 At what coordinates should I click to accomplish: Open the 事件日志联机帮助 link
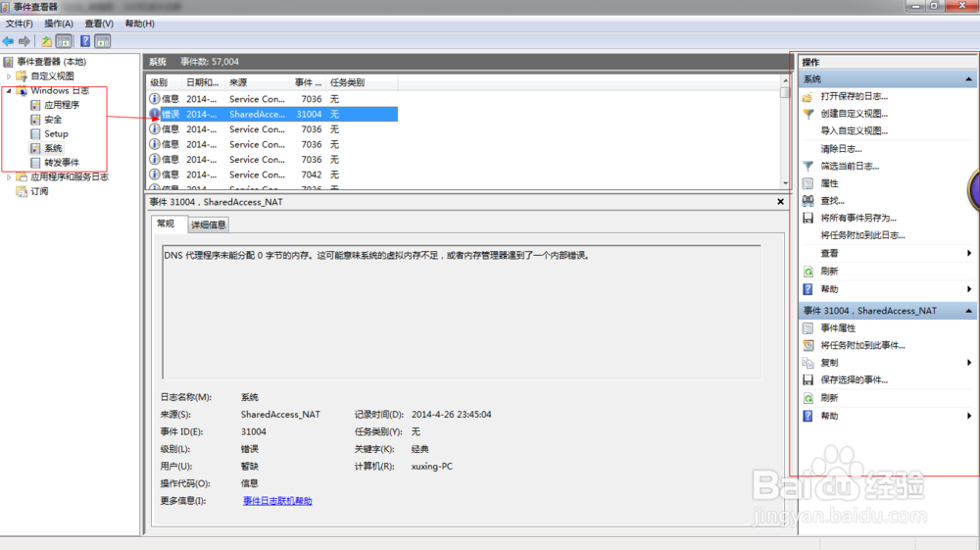coord(277,501)
